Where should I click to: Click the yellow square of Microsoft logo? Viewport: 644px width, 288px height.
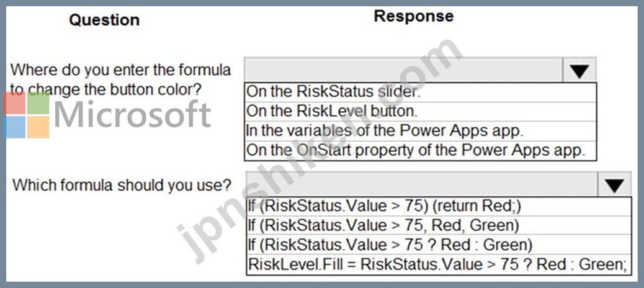tap(38, 127)
